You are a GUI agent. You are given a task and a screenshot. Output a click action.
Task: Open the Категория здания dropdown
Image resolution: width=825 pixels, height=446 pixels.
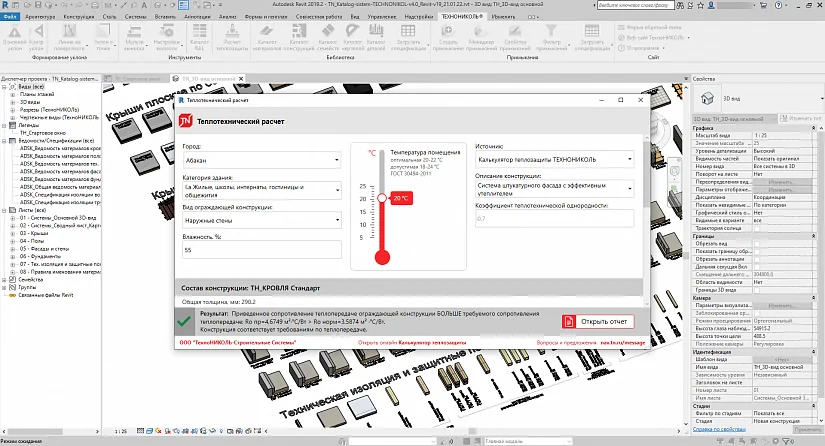262,190
